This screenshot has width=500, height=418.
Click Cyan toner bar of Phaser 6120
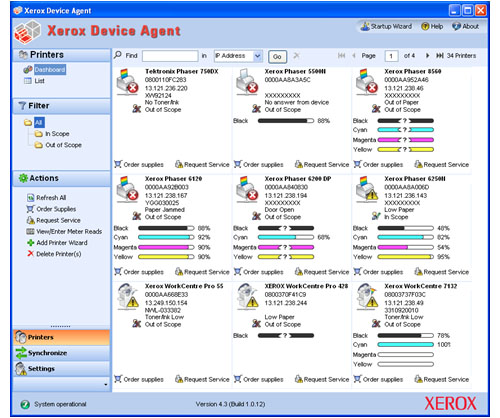click(166, 237)
